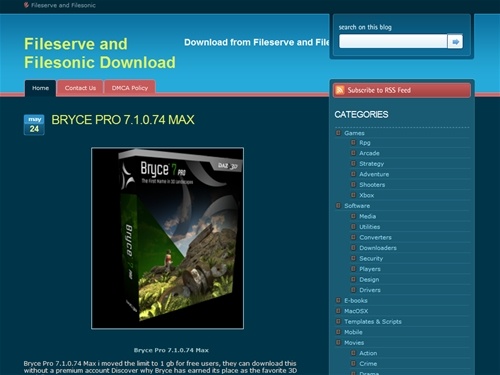Click the small logo beside Fileserve and Filesonic

[x=26, y=5]
